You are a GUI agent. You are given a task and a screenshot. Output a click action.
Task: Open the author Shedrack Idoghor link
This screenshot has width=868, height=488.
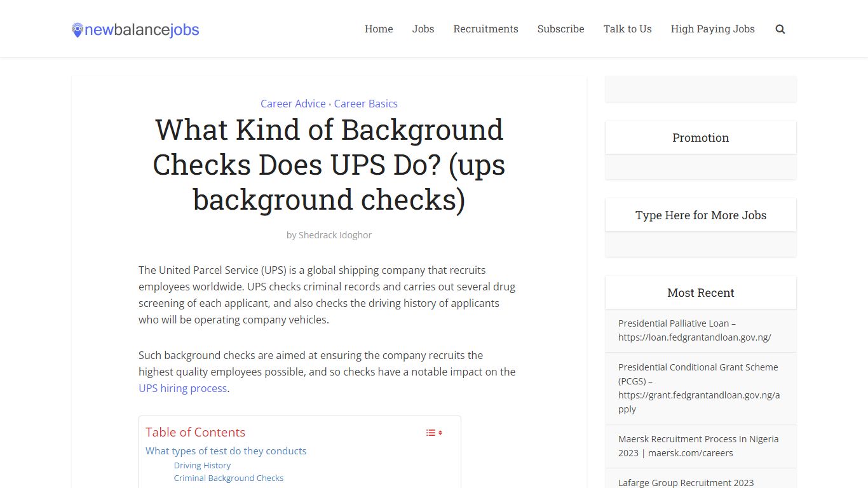coord(335,235)
